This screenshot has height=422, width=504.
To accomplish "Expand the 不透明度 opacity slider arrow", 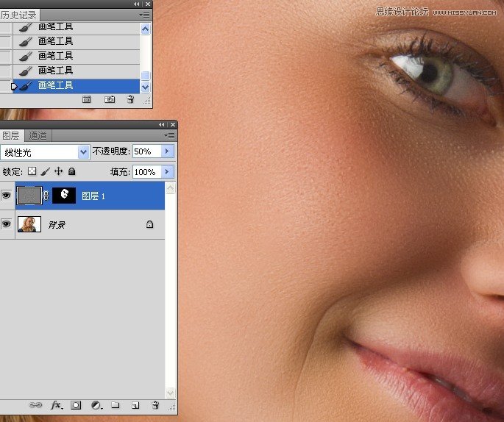I will 167,151.
